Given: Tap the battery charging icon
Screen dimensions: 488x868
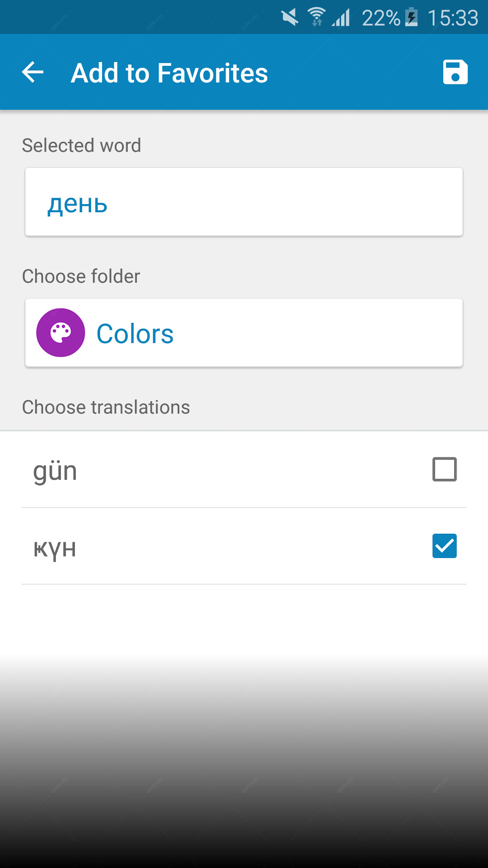Looking at the screenshot, I should [x=411, y=18].
